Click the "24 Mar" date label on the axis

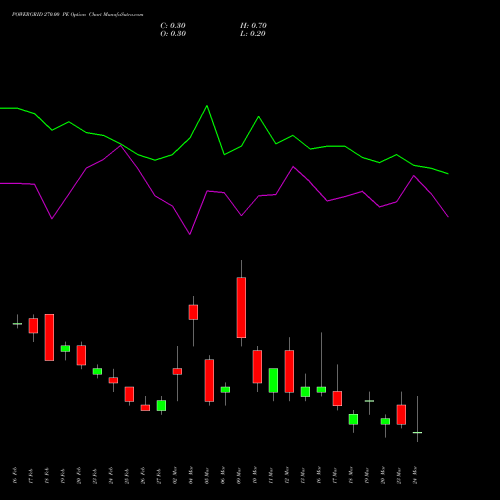[x=415, y=475]
